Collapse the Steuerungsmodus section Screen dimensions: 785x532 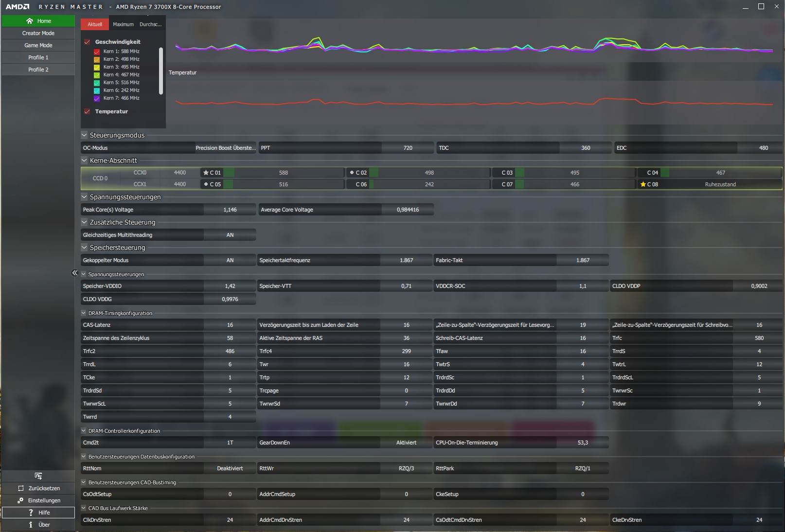84,135
